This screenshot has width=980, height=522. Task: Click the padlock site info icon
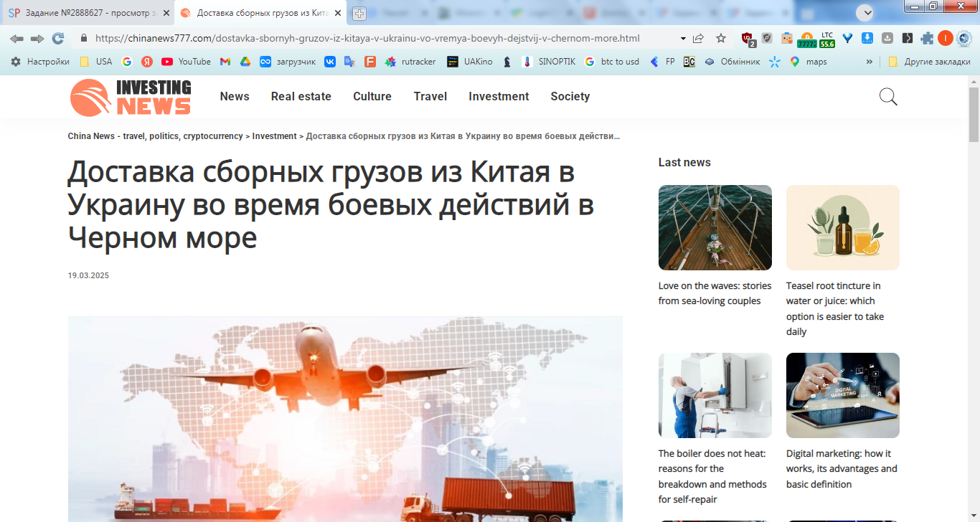84,39
